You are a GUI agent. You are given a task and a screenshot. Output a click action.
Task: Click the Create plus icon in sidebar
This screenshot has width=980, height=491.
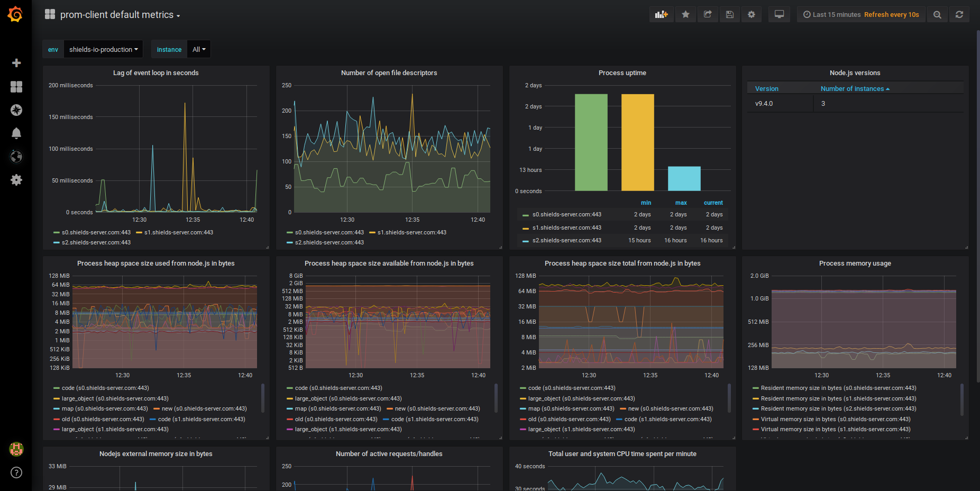(x=16, y=63)
